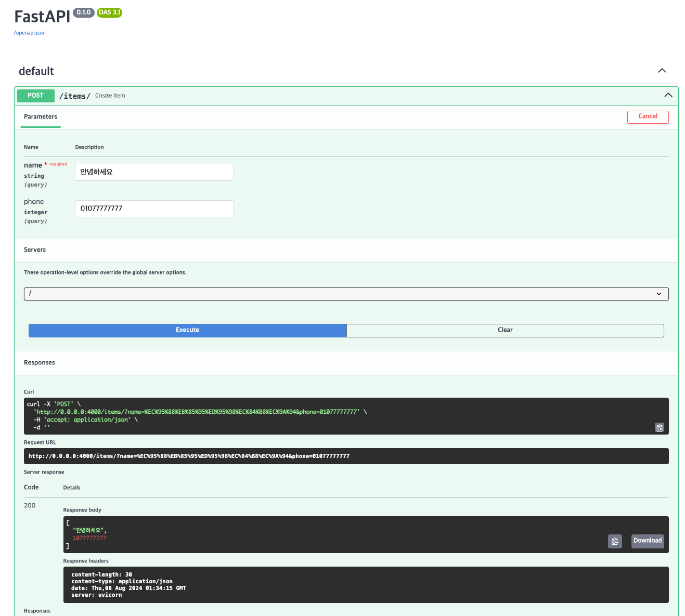
Task: Click the Server response label
Action: tap(44, 472)
